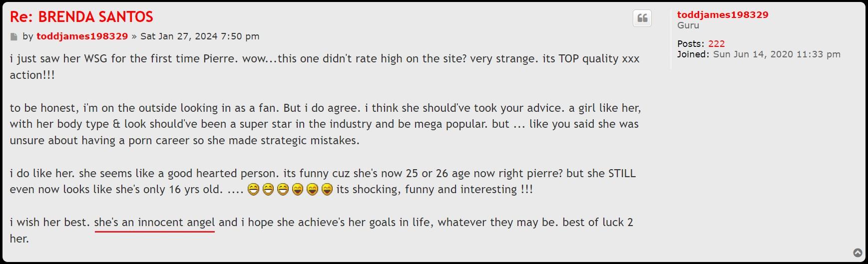Click the Guru rank label
868x264 pixels.
[688, 25]
